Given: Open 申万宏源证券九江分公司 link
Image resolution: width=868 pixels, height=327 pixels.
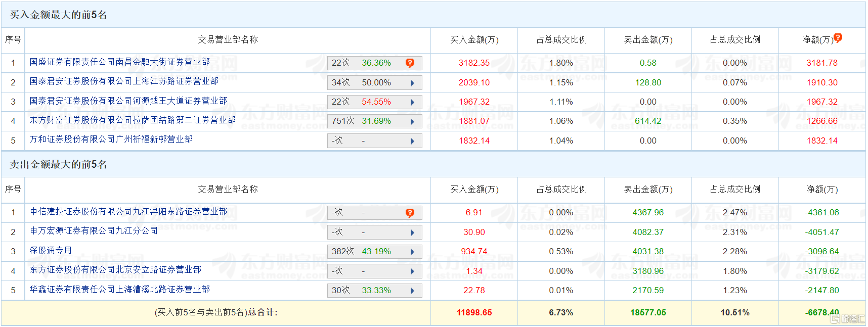Looking at the screenshot, I should [94, 230].
